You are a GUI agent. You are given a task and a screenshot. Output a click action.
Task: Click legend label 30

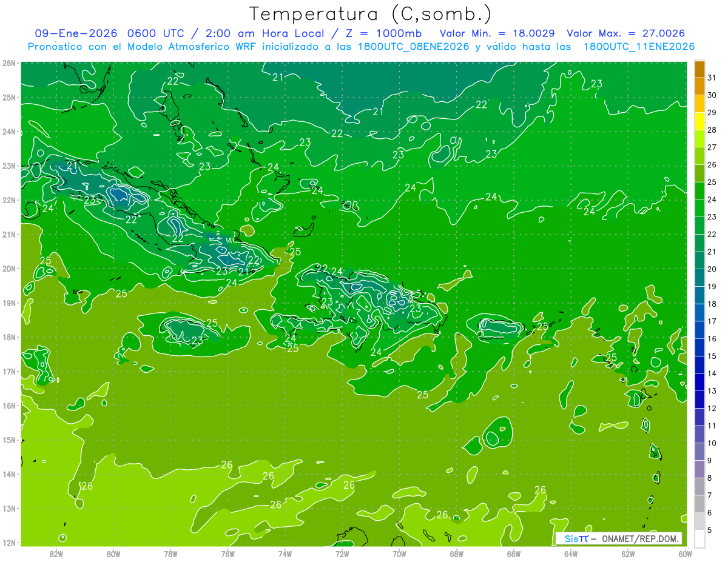tap(712, 96)
